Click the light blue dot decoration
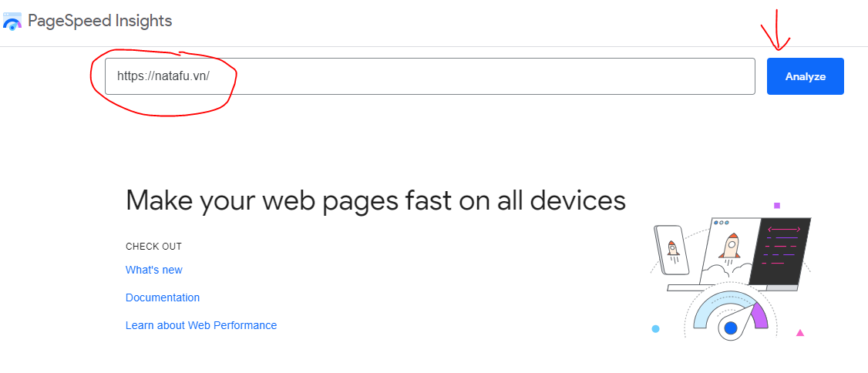Viewport: 868px width, 373px height. point(655,329)
